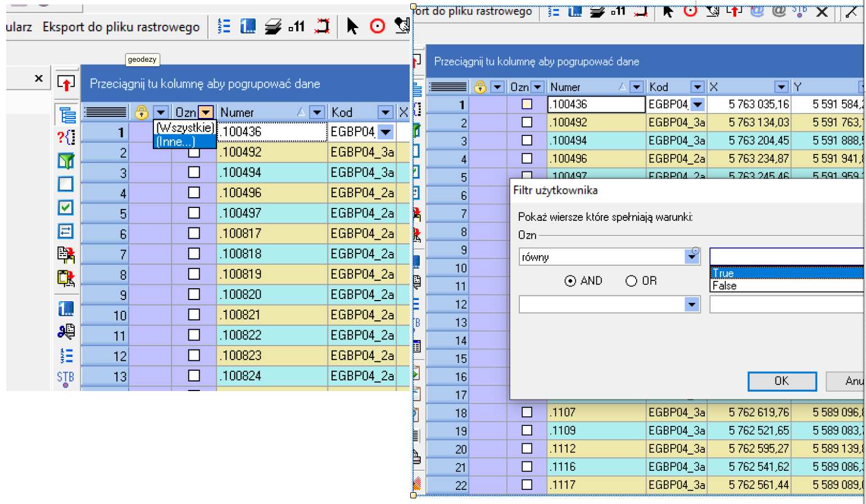Image resolution: width=866 pixels, height=504 pixels.
Task: Click lock icon in left table header
Action: point(142,112)
